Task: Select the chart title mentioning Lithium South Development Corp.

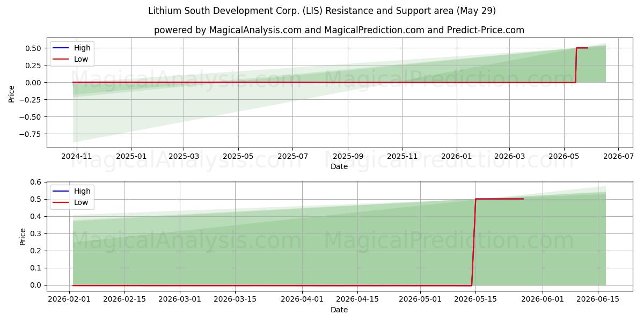Action: click(x=322, y=11)
